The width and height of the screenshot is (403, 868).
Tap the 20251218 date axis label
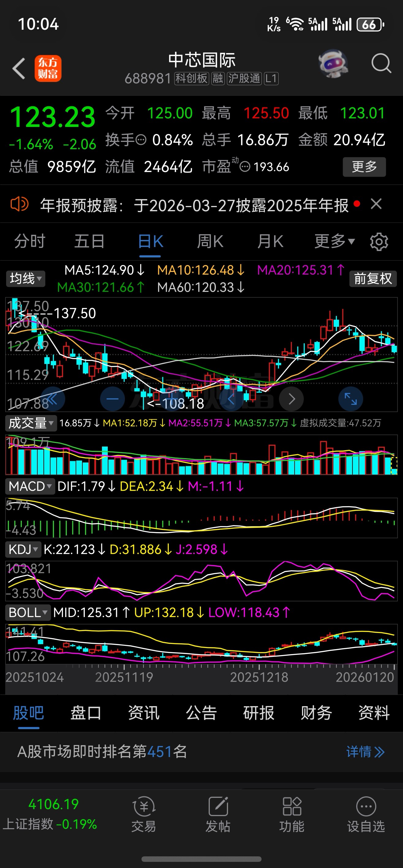point(259,677)
